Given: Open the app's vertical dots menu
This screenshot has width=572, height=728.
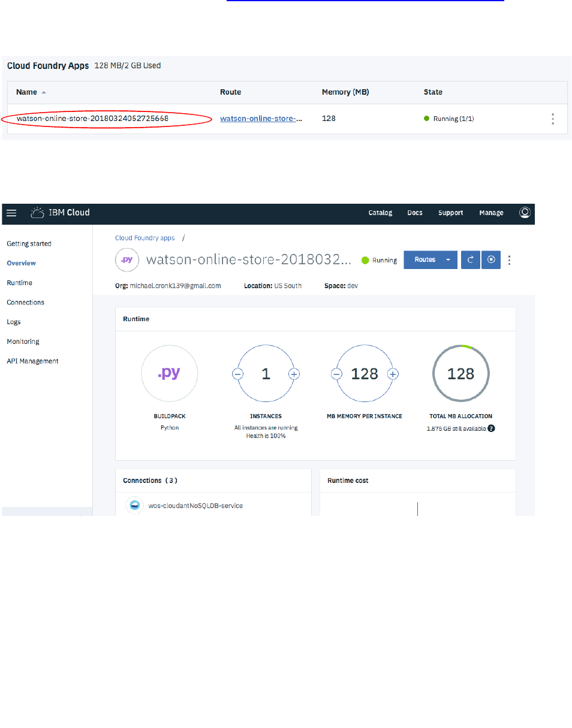Looking at the screenshot, I should point(510,260).
